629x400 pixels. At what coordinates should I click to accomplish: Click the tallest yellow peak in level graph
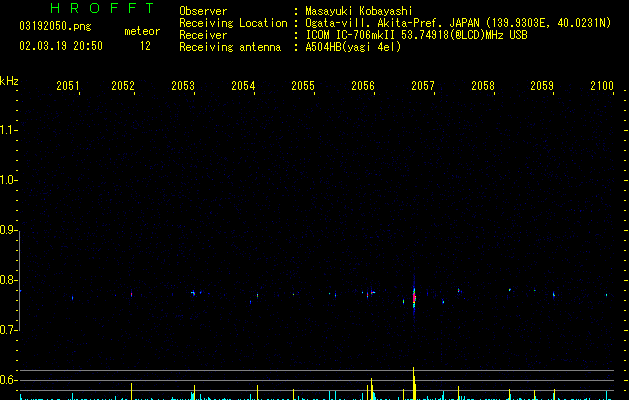coord(414,383)
